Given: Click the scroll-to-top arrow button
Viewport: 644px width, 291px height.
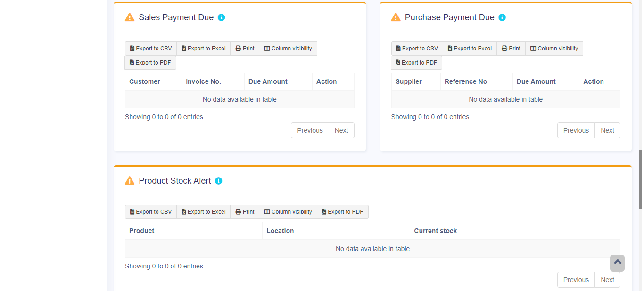Looking at the screenshot, I should click(617, 263).
